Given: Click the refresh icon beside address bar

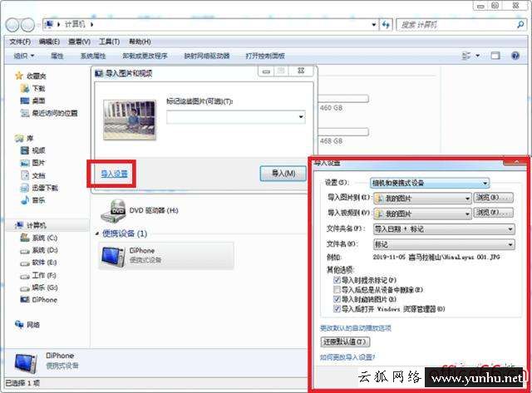Looking at the screenshot, I should (386, 25).
